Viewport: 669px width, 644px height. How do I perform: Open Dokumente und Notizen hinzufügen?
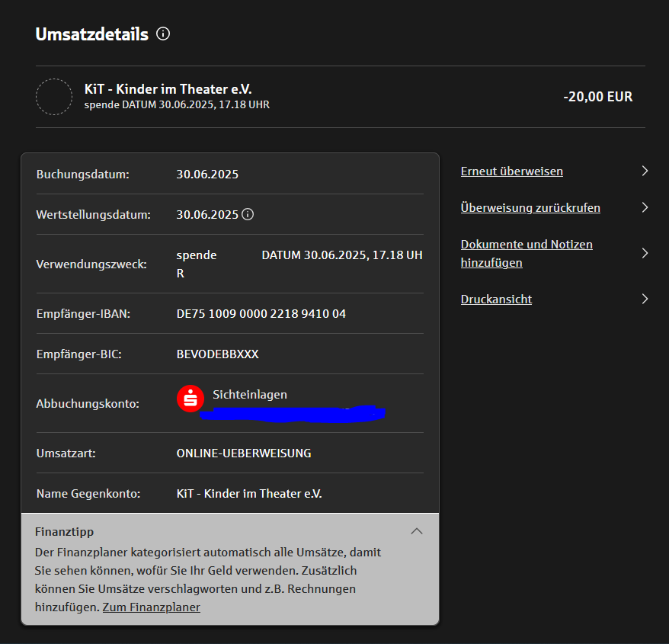pos(526,253)
